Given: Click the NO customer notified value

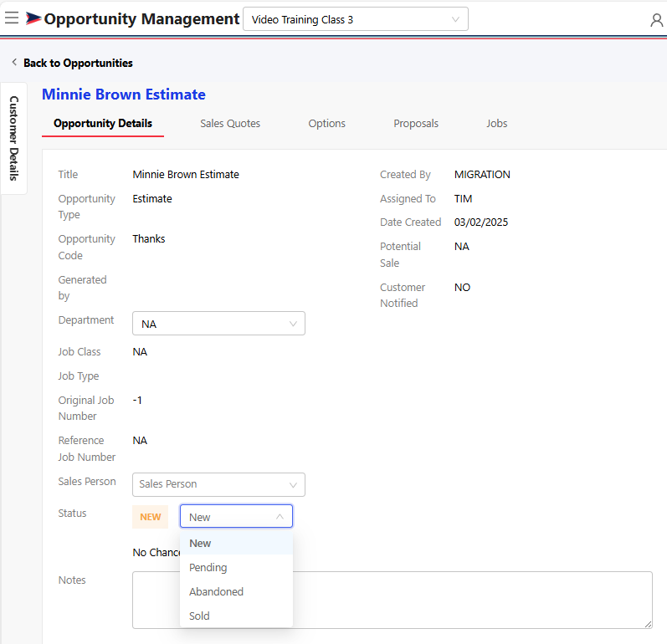Looking at the screenshot, I should [x=463, y=288].
